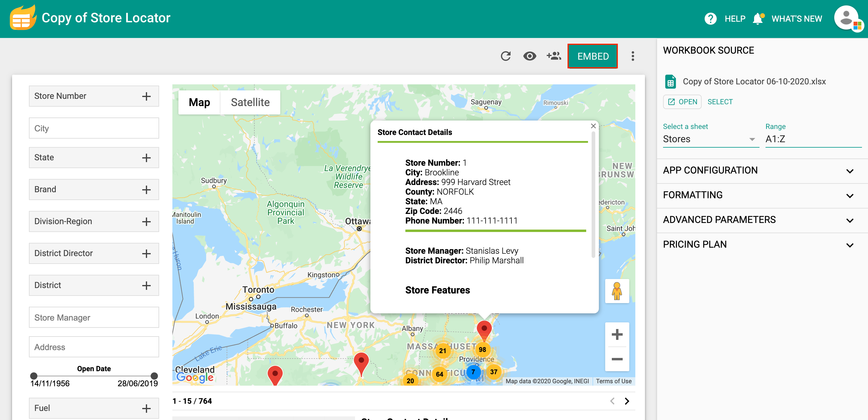Expand the Brand filter

pyautogui.click(x=94, y=189)
